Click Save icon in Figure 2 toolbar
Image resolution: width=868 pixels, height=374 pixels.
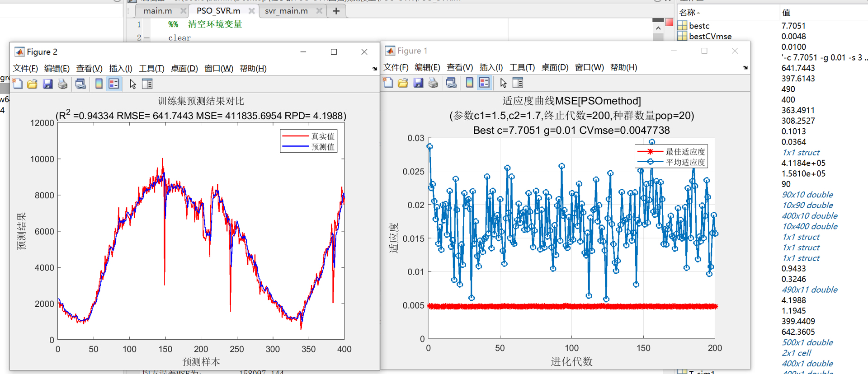(47, 84)
